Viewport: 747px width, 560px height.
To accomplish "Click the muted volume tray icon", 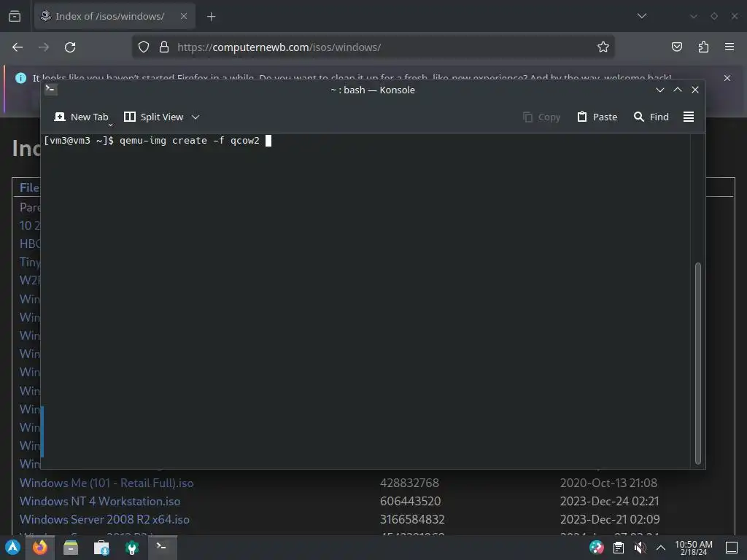I will 640,548.
